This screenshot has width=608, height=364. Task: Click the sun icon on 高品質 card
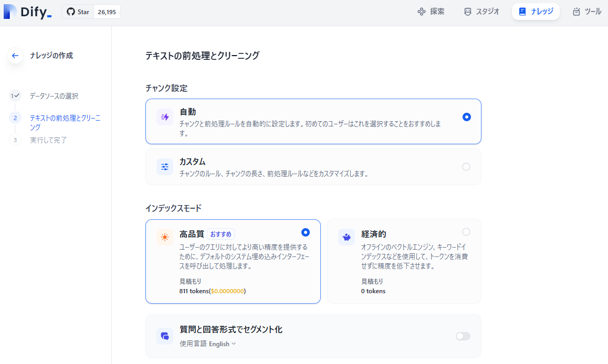(x=164, y=237)
